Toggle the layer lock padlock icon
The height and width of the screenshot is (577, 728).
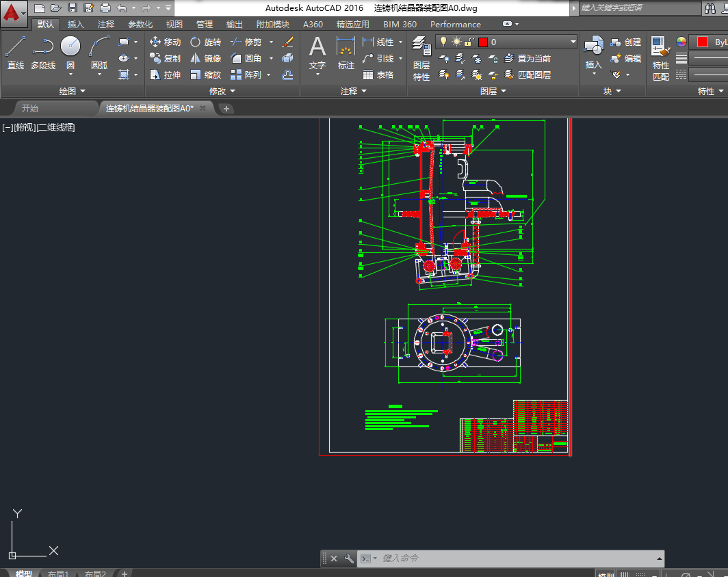point(469,42)
